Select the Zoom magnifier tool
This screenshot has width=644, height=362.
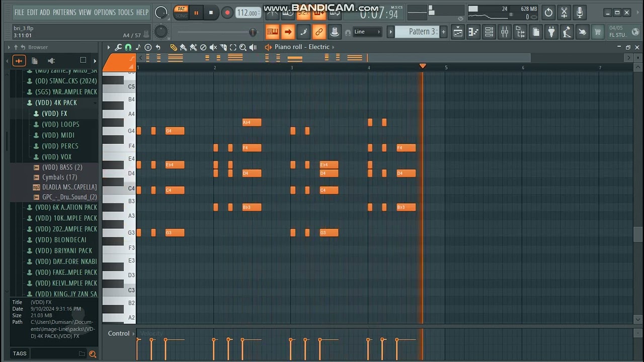tap(243, 47)
